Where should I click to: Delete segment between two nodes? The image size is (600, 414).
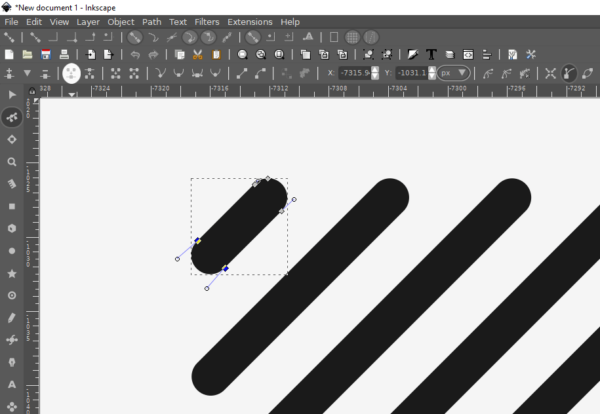(134, 73)
